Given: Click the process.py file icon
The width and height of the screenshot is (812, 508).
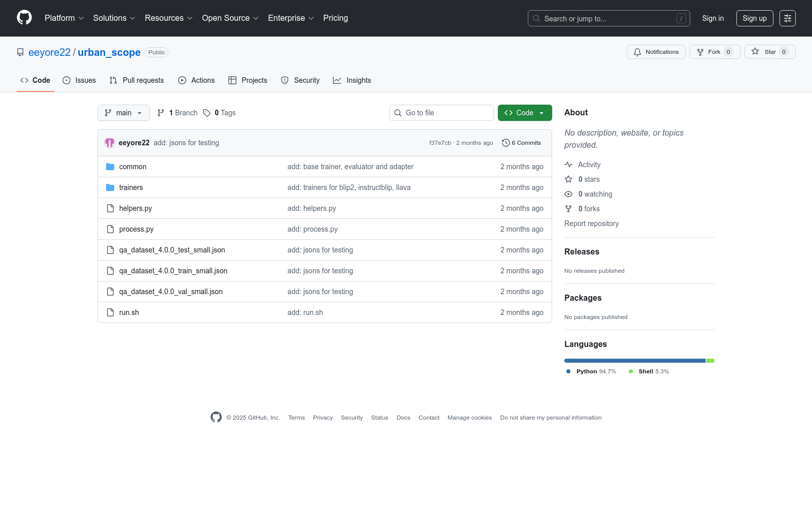Looking at the screenshot, I should (x=110, y=229).
